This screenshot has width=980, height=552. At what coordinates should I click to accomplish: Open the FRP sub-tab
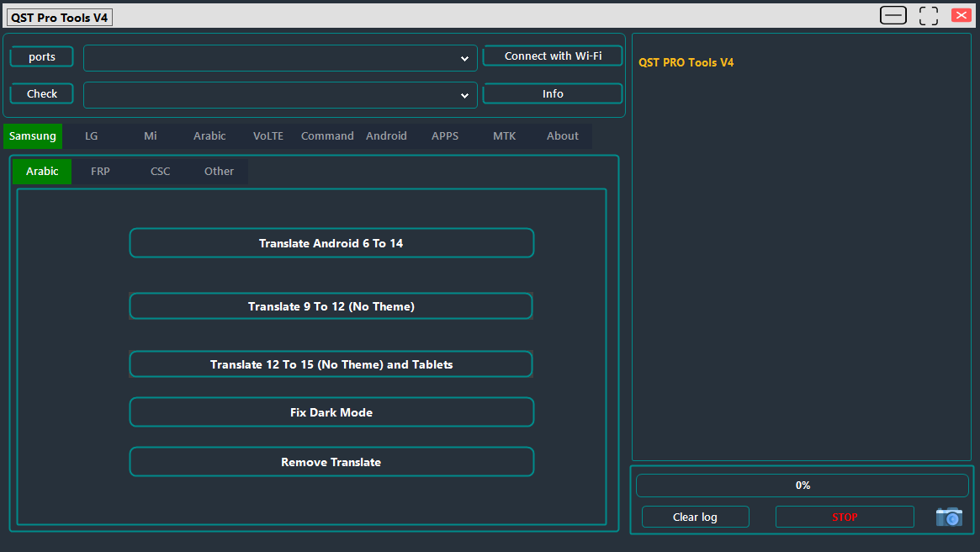(100, 171)
